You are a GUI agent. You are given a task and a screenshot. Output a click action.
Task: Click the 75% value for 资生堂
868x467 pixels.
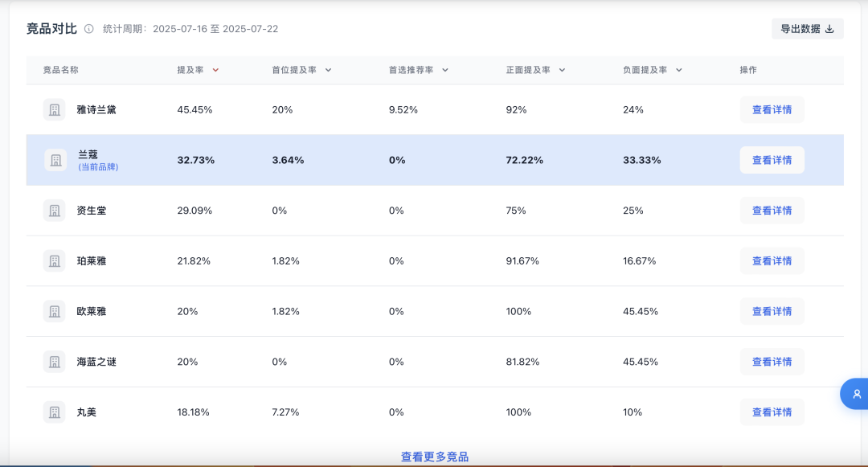[x=516, y=211]
